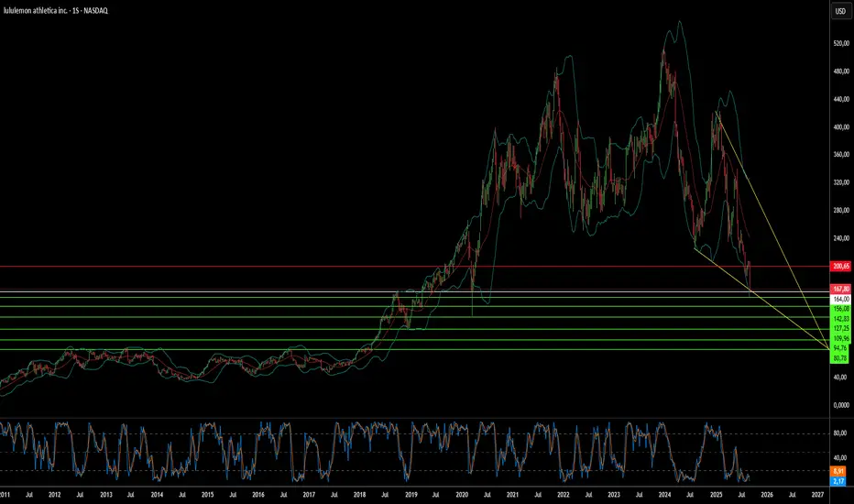Click the blue 2,17 oscillator value tag

pyautogui.click(x=838, y=481)
